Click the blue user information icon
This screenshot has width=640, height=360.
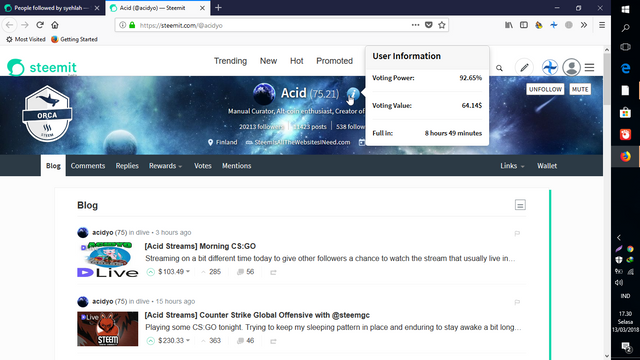pos(353,94)
